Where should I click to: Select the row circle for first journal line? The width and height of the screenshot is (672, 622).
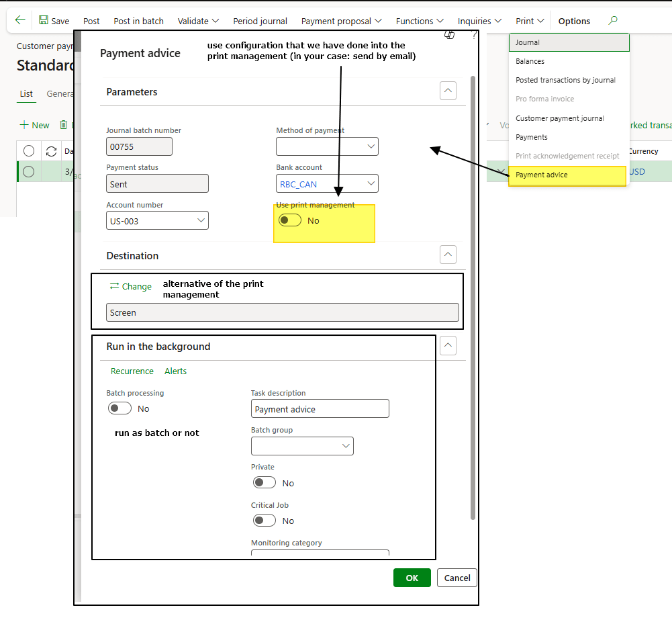point(29,171)
